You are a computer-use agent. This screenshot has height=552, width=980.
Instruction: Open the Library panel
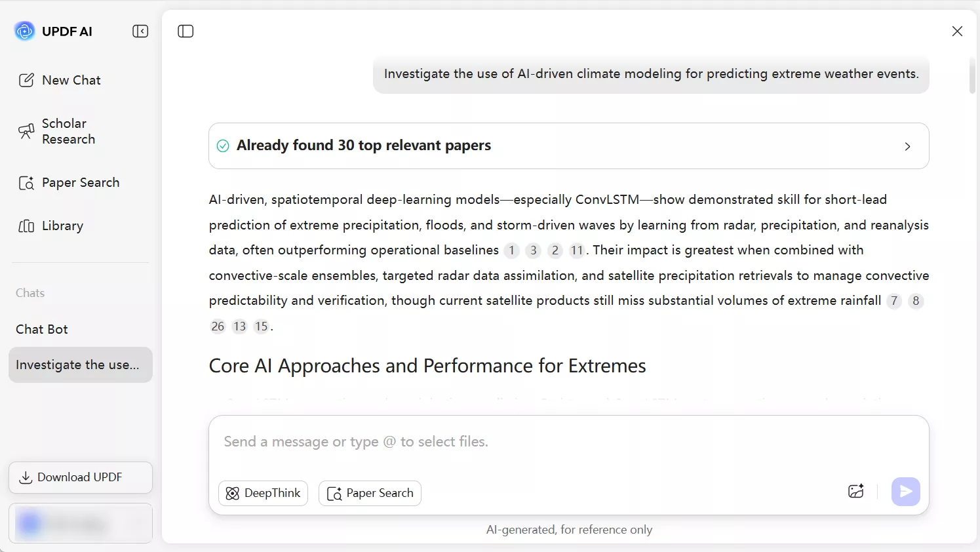pos(62,226)
